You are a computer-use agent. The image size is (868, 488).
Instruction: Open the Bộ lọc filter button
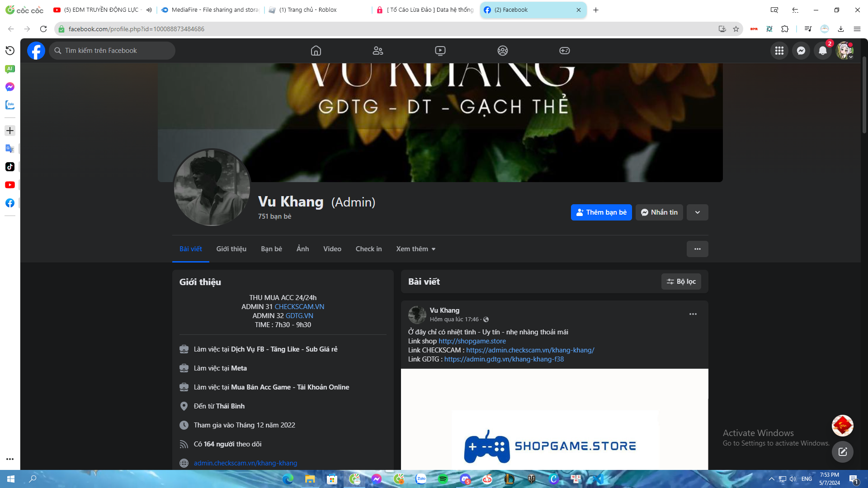pos(681,282)
